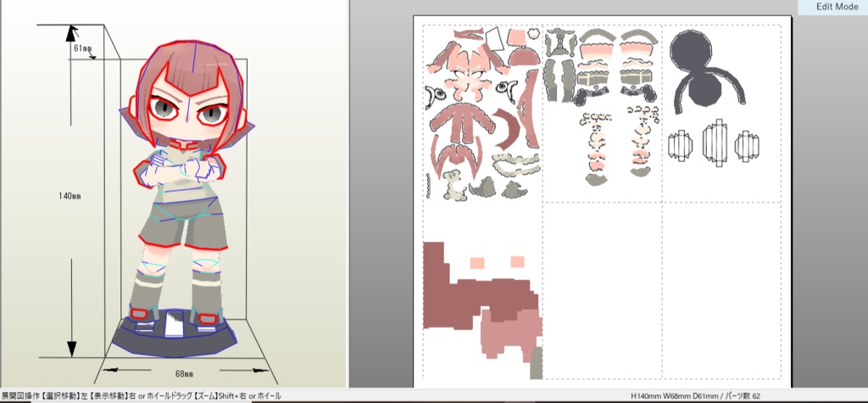This screenshot has width=868, height=403.
Task: Select the small white quadrilateral part near top
Action: click(495, 39)
